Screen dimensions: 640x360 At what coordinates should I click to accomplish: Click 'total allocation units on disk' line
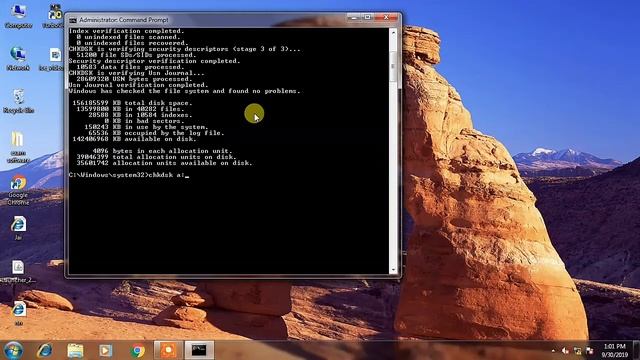[156, 157]
